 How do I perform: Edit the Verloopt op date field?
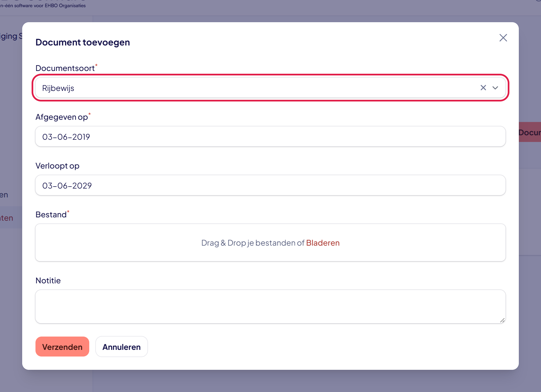270,185
